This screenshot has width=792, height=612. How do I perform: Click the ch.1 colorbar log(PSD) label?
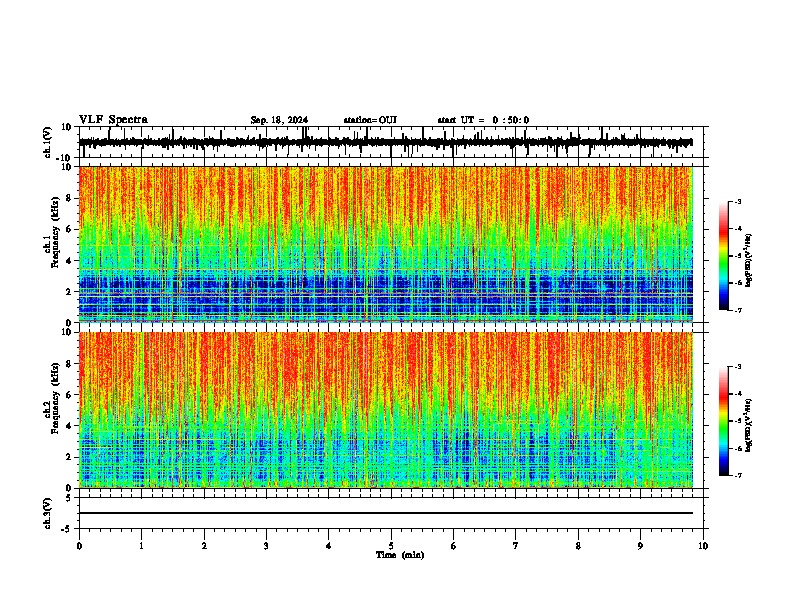tap(748, 261)
